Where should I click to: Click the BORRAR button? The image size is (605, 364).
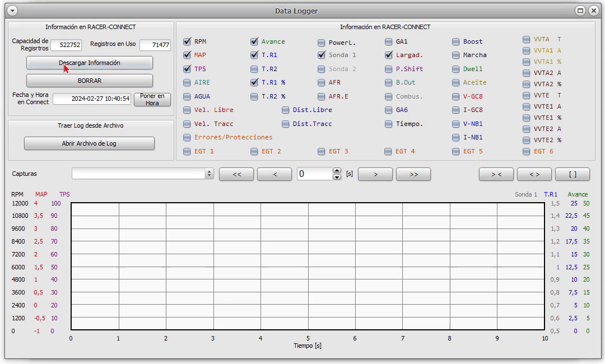(x=90, y=81)
